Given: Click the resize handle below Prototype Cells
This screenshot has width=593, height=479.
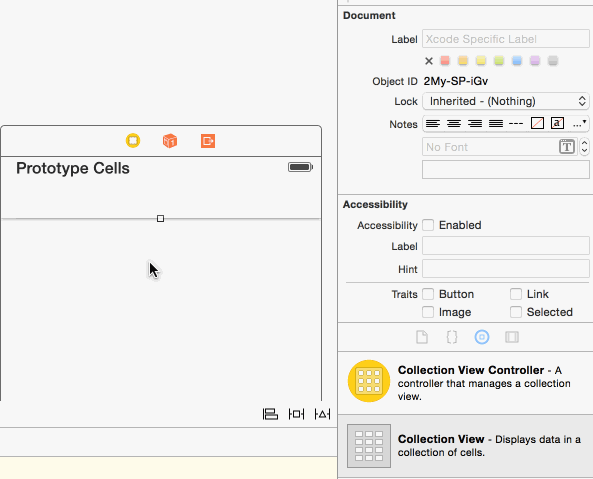Looking at the screenshot, I should (160, 219).
